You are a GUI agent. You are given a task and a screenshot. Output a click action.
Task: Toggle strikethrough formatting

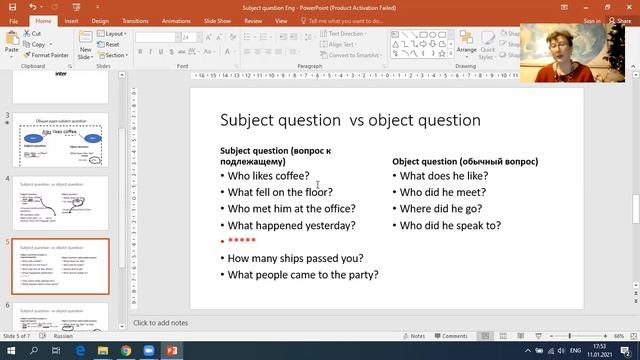[x=182, y=52]
